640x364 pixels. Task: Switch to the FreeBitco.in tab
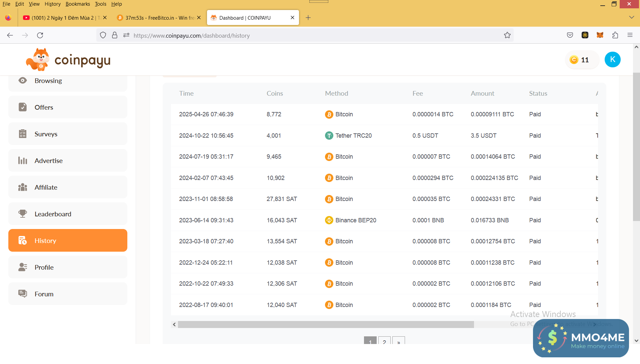(157, 18)
